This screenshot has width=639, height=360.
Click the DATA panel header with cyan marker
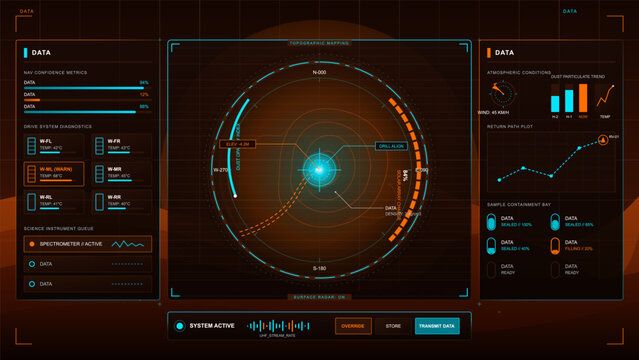point(41,53)
